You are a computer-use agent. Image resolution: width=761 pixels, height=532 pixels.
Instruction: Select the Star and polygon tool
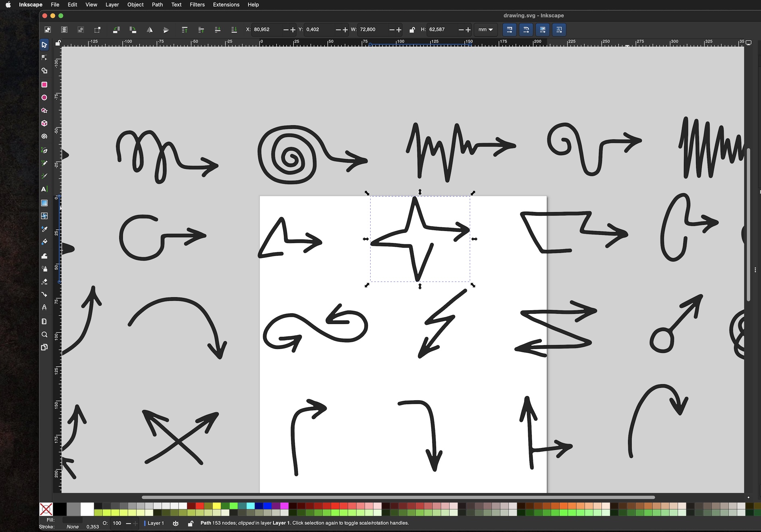pos(44,110)
